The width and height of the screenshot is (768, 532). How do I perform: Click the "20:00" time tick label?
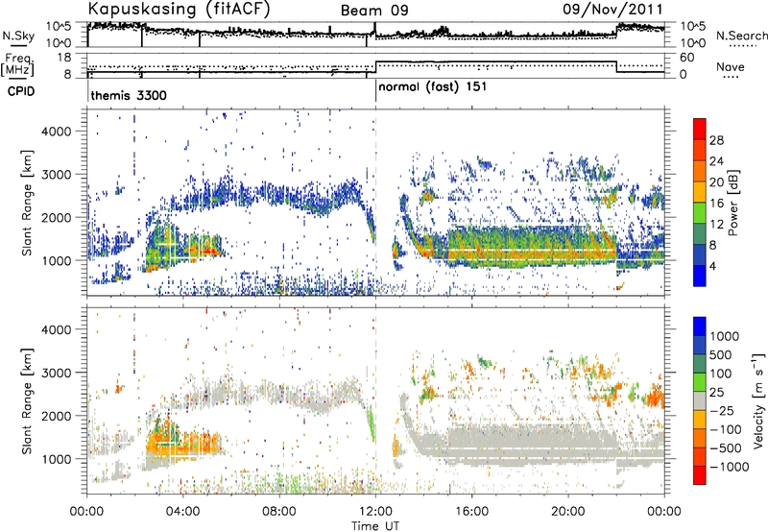(567, 512)
